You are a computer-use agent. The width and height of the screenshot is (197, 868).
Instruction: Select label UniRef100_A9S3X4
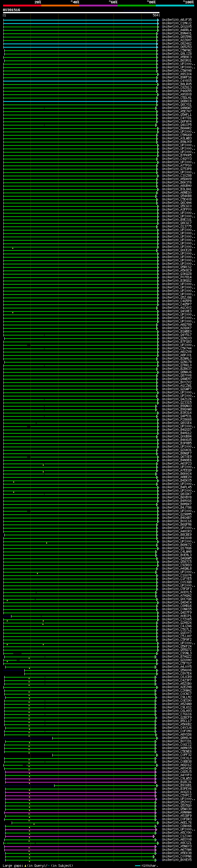(177, 74)
